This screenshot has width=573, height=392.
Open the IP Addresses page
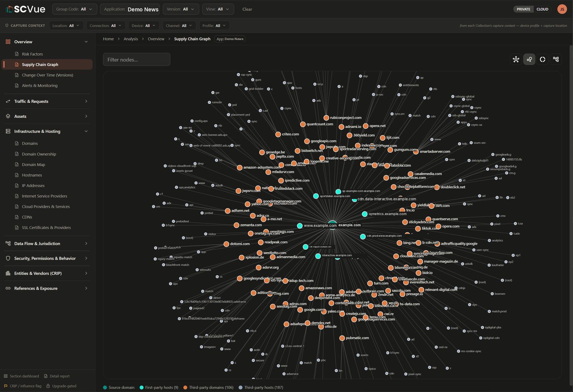coord(33,186)
